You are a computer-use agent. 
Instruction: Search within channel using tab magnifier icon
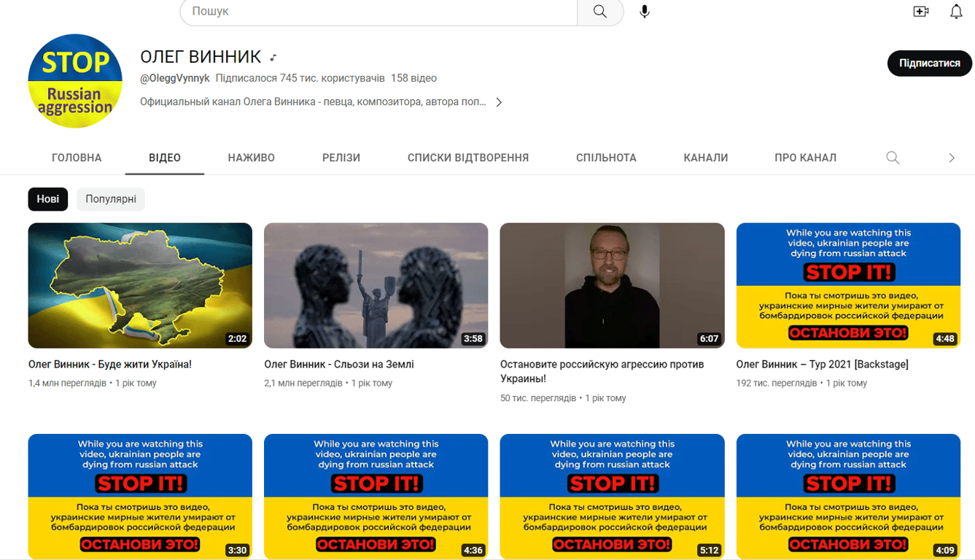[893, 157]
